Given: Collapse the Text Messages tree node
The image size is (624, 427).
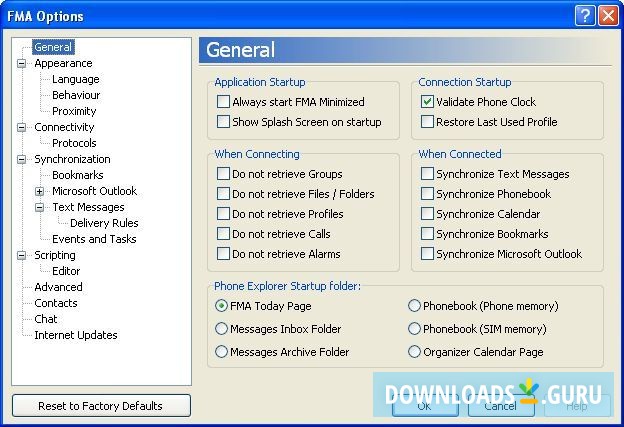Looking at the screenshot, I should [x=39, y=207].
